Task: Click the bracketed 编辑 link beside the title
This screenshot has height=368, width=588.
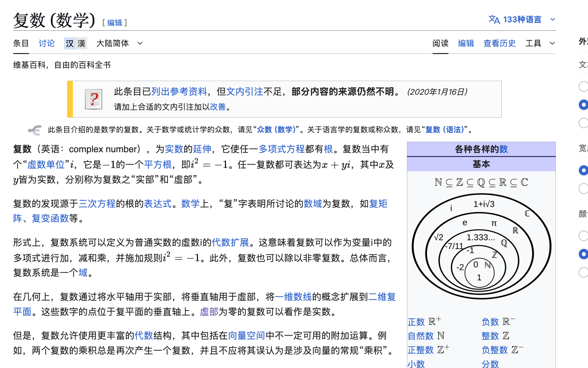Action: 115,23
